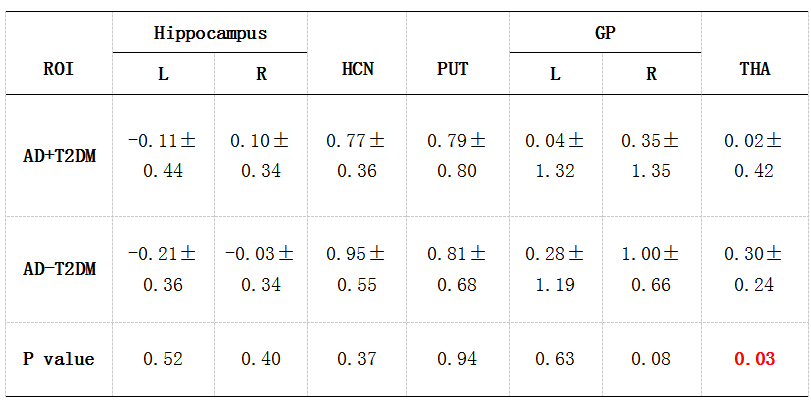
Task: Click the ROI header cell
Action: coord(59,70)
